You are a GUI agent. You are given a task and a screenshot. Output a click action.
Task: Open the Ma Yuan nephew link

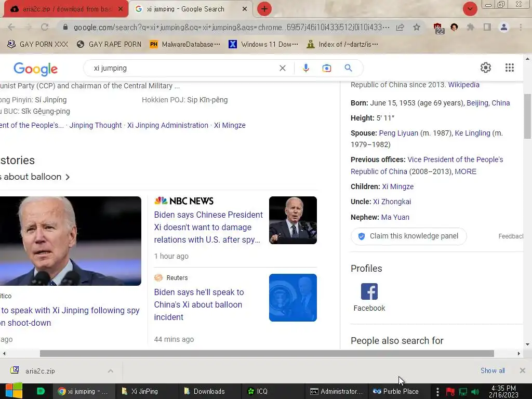[395, 217]
